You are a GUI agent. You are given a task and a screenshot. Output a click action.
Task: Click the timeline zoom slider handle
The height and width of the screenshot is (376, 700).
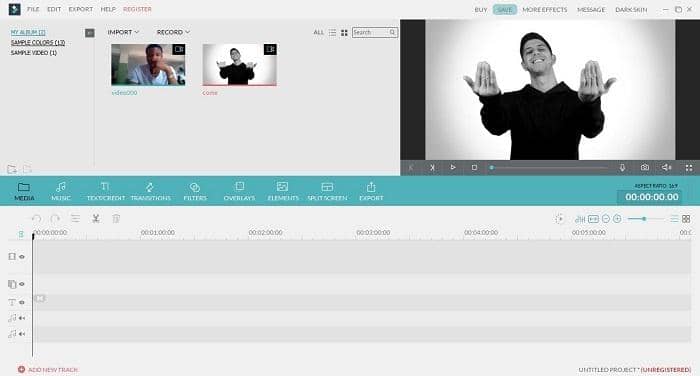(644, 219)
